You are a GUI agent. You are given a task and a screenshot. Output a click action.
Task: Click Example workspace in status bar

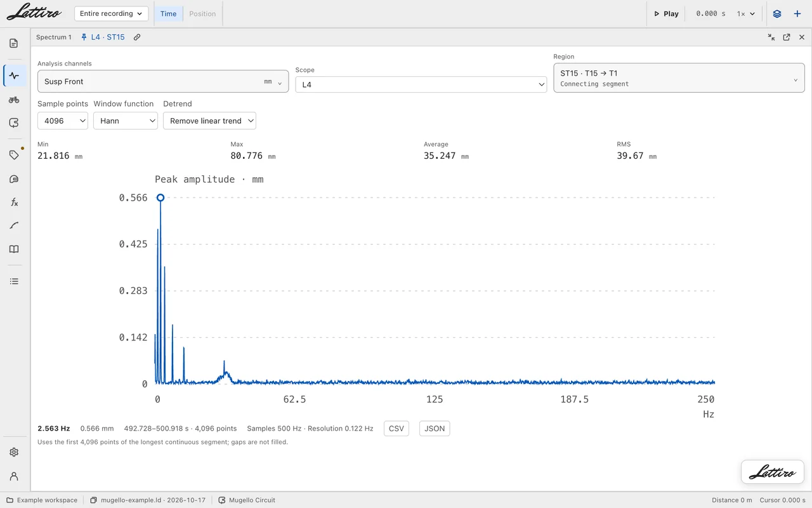click(42, 500)
